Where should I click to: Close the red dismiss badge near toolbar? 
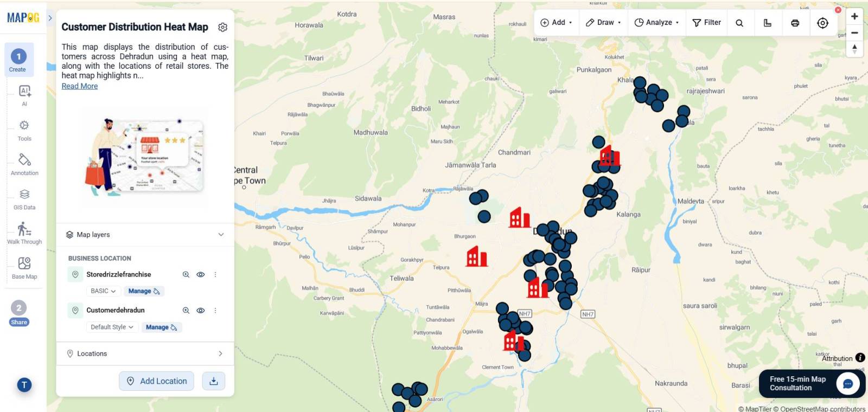coord(838,10)
